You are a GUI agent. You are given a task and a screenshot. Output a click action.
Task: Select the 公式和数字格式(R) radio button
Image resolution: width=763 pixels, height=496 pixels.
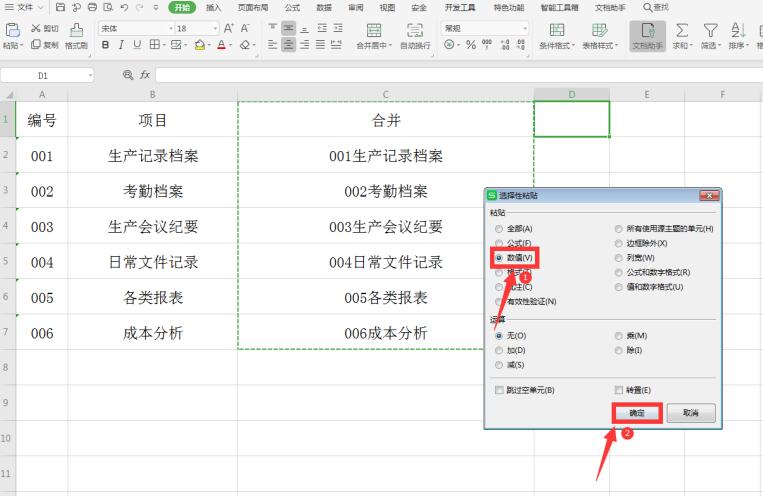[x=618, y=273]
